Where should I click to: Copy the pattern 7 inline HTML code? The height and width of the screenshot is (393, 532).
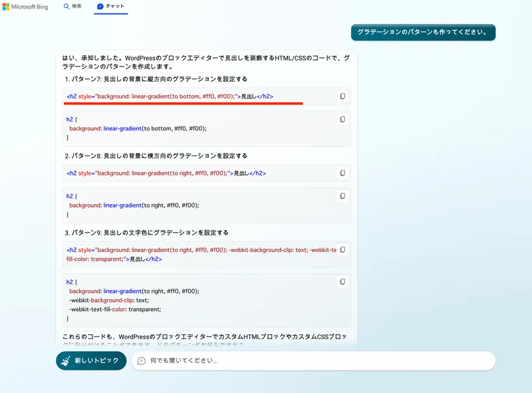click(342, 96)
